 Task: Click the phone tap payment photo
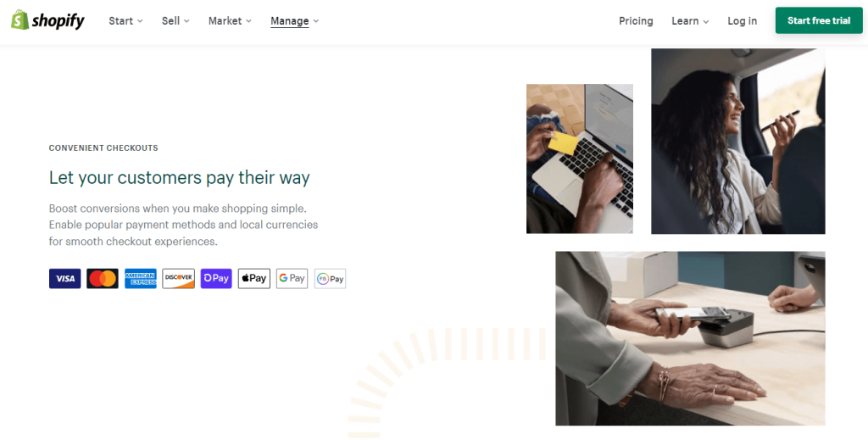[690, 338]
